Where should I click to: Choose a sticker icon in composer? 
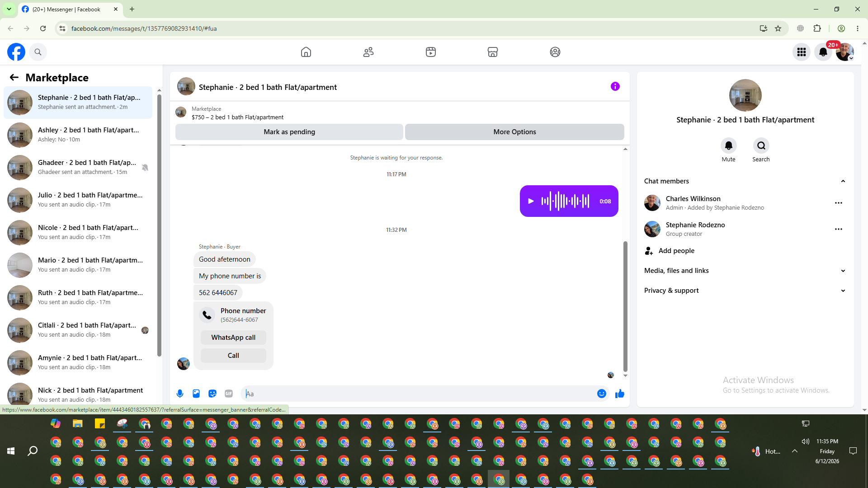(212, 394)
